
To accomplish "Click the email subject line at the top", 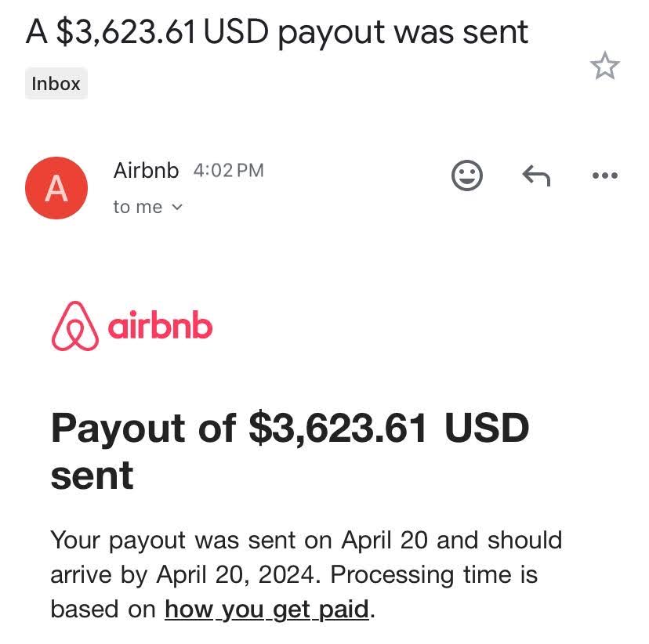I will pos(277,32).
